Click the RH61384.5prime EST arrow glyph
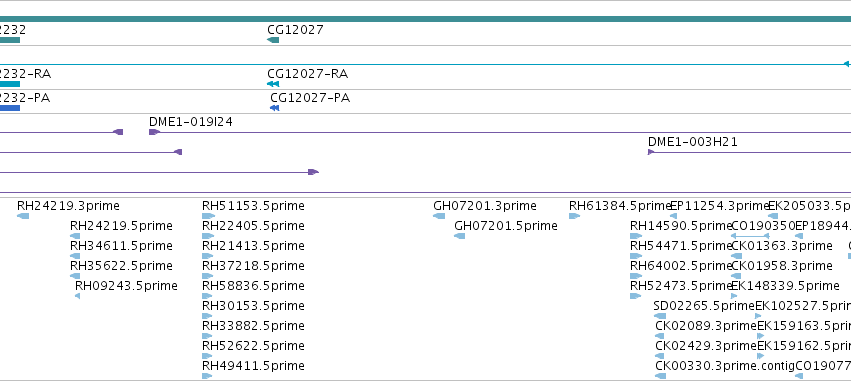The width and height of the screenshot is (851, 381). [x=574, y=216]
